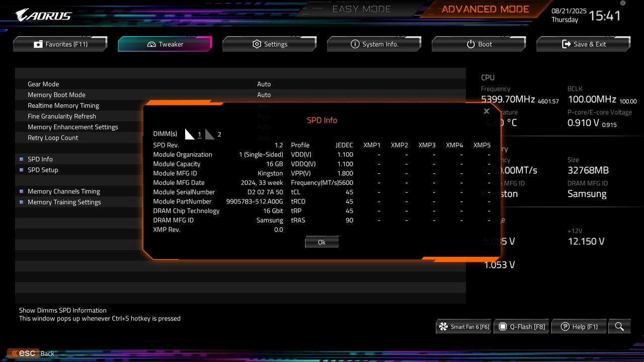Open Memory Training Settings
The height and width of the screenshot is (362, 644).
click(63, 202)
